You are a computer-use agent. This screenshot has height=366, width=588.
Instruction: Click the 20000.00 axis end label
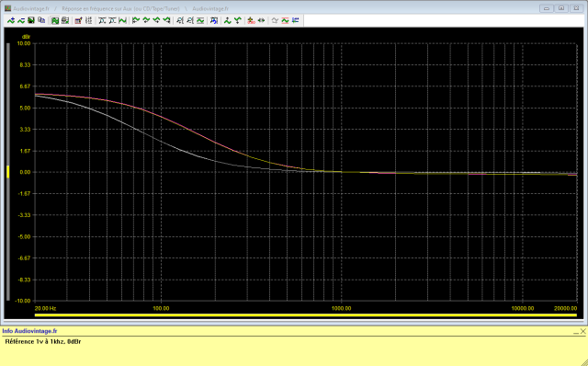tap(566, 308)
